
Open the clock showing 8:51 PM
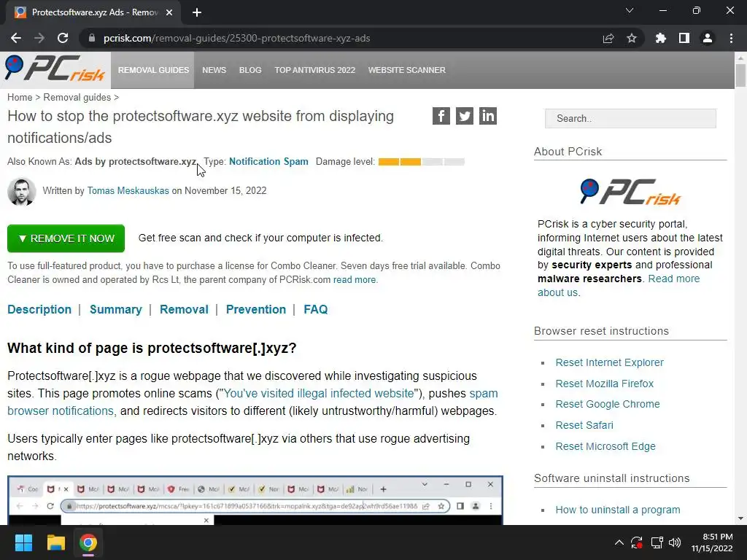tap(712, 542)
